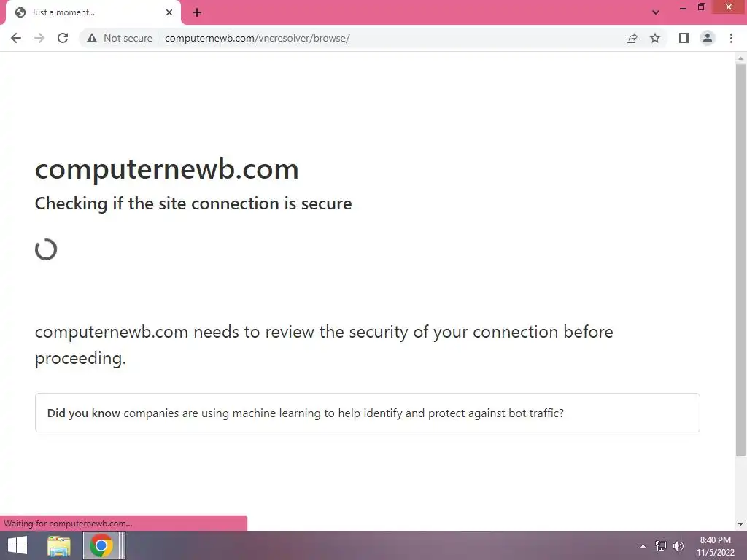
Task: Click the Chrome taskbar icon
Action: 101,545
